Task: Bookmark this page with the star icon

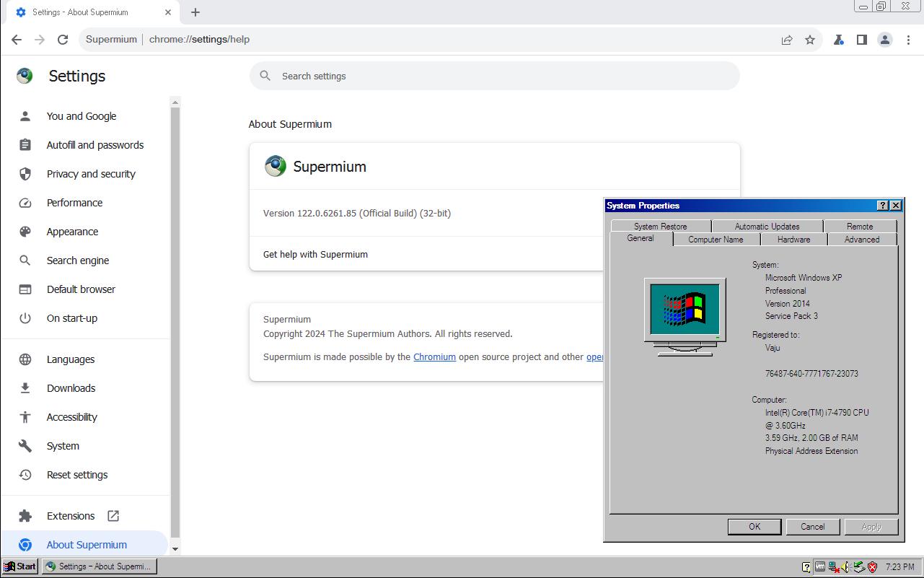Action: pyautogui.click(x=810, y=40)
